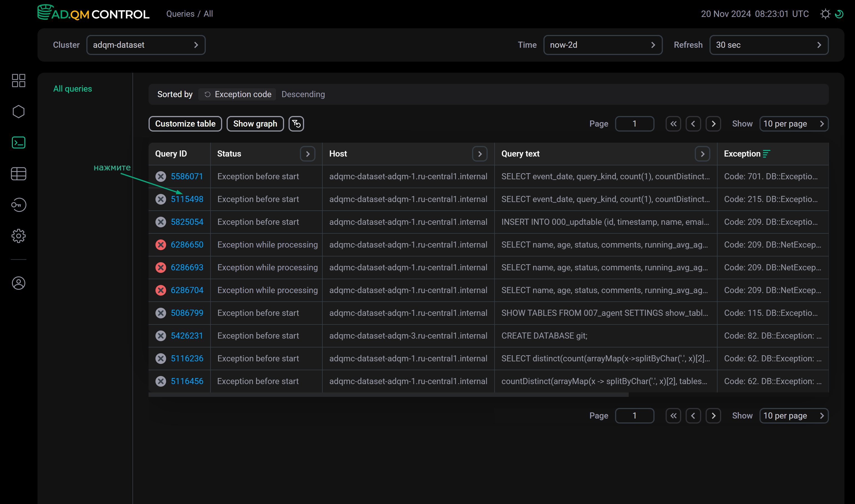This screenshot has width=855, height=504.
Task: Click the top Page number input field
Action: point(634,124)
